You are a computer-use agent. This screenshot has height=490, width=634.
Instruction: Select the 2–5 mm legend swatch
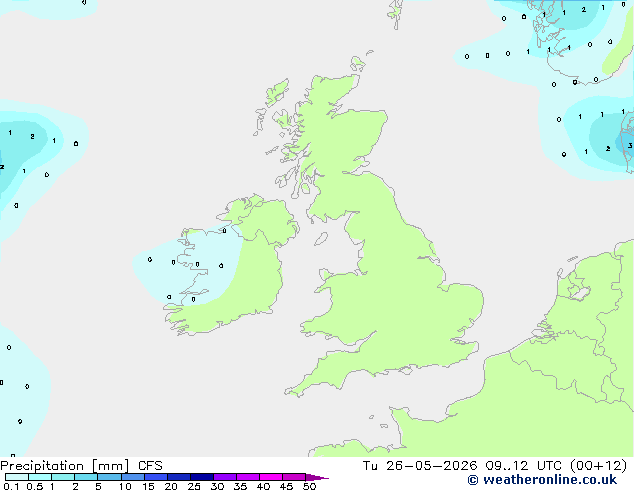86,477
